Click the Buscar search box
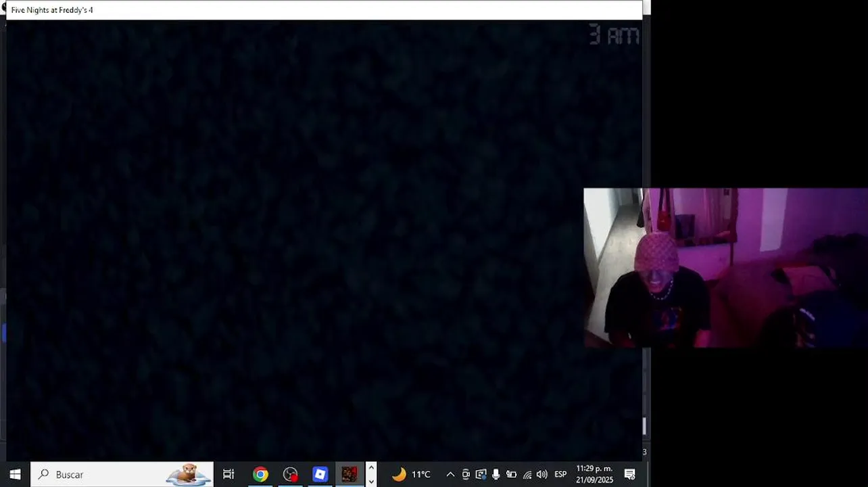Viewport: 868px width, 487px height. tap(122, 474)
